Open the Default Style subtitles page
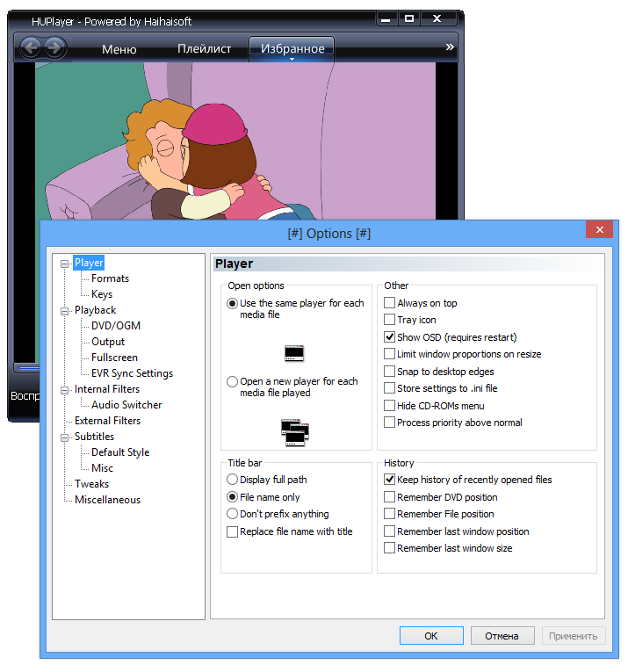The image size is (628, 672). [x=120, y=452]
